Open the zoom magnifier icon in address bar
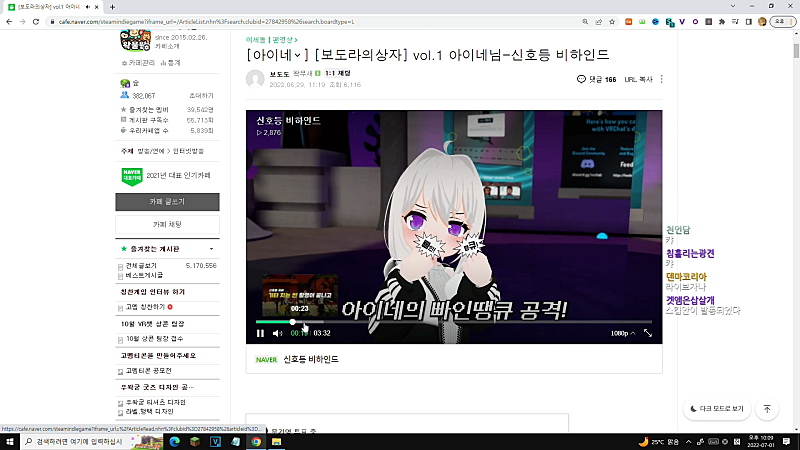800x450 pixels. [x=585, y=22]
